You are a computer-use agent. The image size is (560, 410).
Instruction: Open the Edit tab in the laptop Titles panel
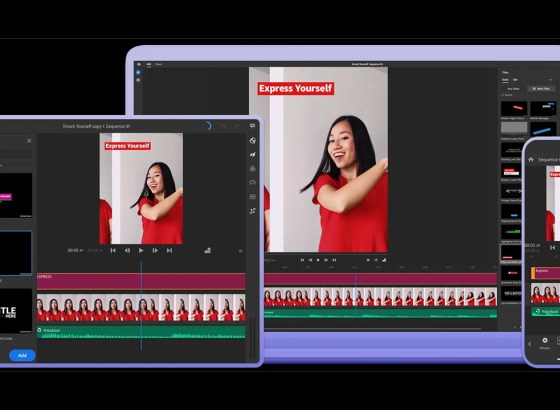point(515,80)
